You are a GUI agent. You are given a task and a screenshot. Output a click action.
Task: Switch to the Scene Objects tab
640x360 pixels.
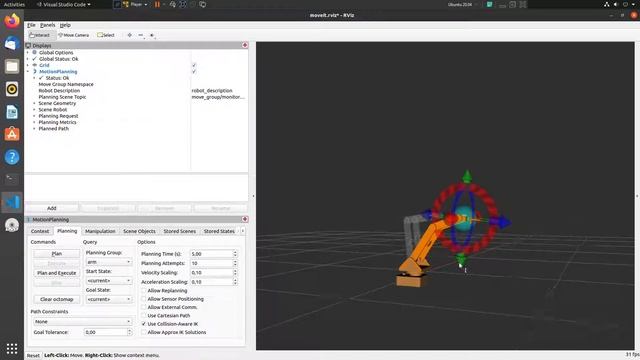[139, 231]
